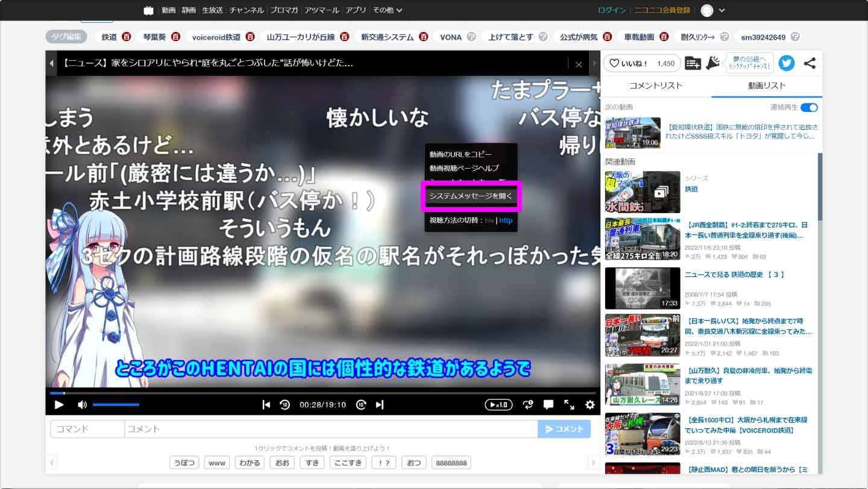
Task: Close the news ticker with X
Action: pos(579,64)
